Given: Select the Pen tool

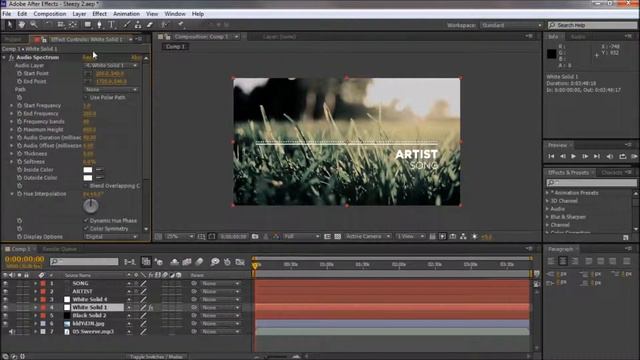Looking at the screenshot, I should tap(99, 24).
